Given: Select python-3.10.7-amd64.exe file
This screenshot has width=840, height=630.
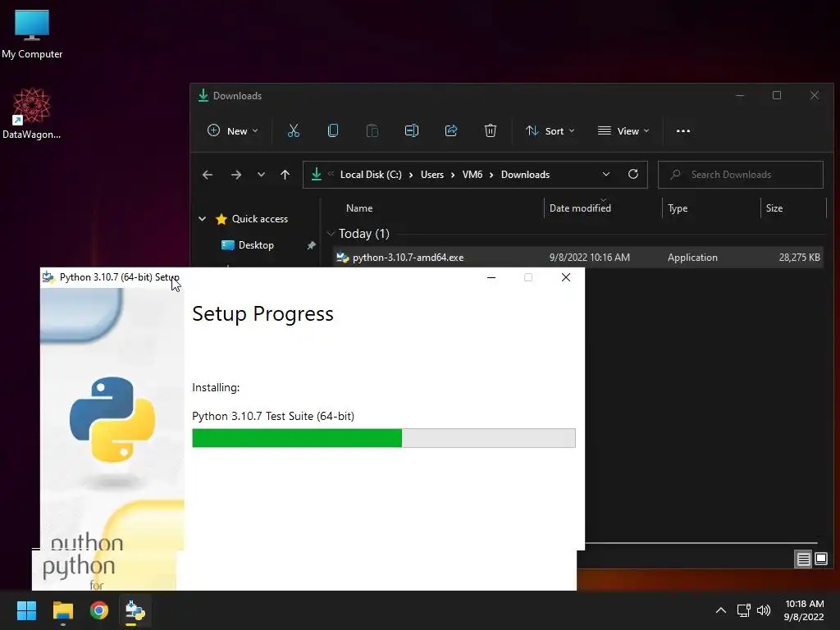Looking at the screenshot, I should pyautogui.click(x=577, y=258).
